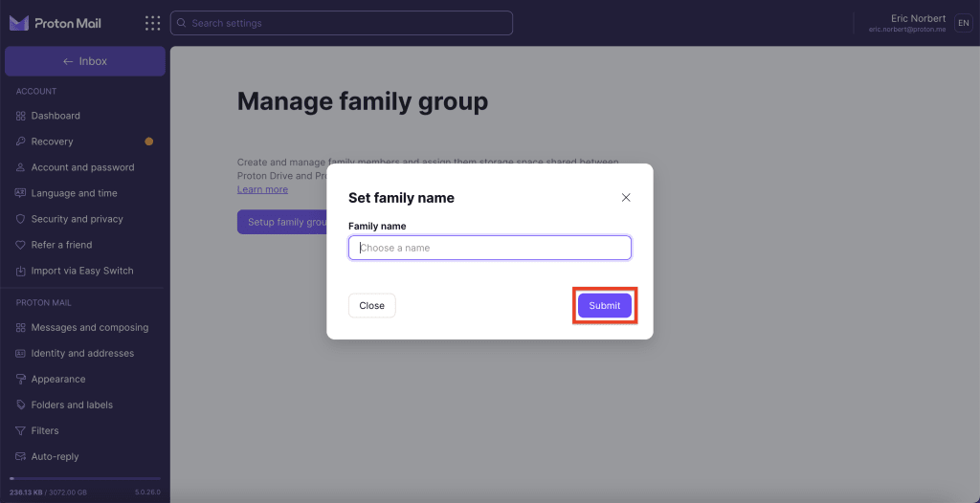Click the Proton Mail logo
The image size is (980, 503).
tap(55, 23)
